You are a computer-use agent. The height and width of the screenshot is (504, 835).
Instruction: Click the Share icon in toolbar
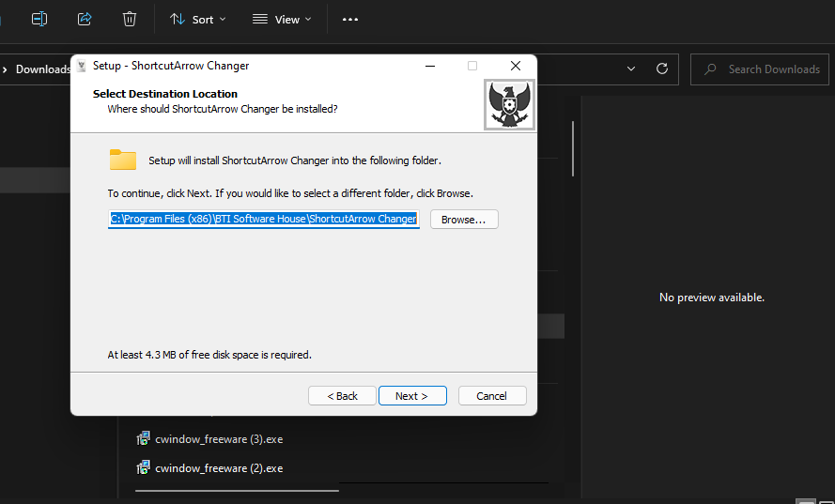(85, 19)
